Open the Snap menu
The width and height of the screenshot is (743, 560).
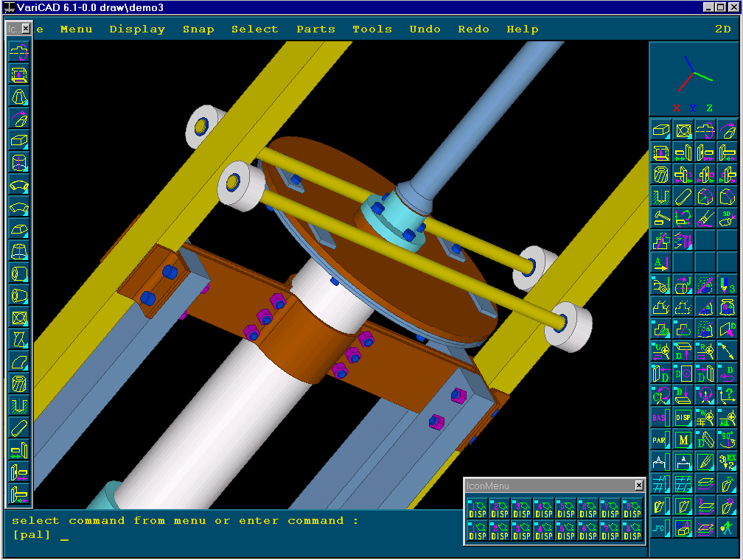pos(198,29)
